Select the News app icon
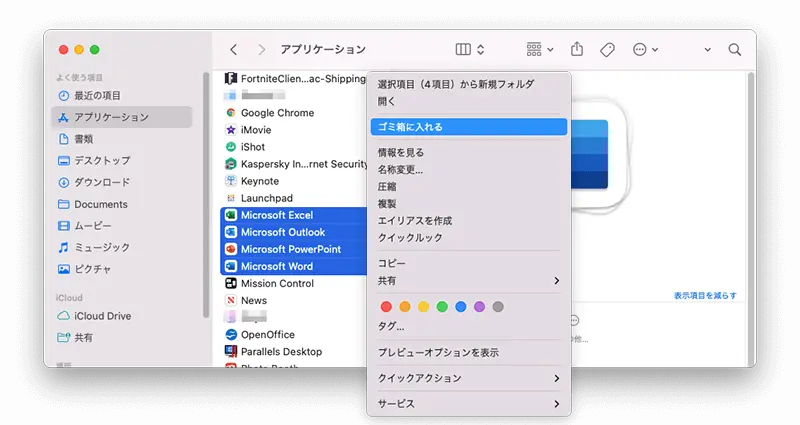The image size is (800, 425). (231, 301)
